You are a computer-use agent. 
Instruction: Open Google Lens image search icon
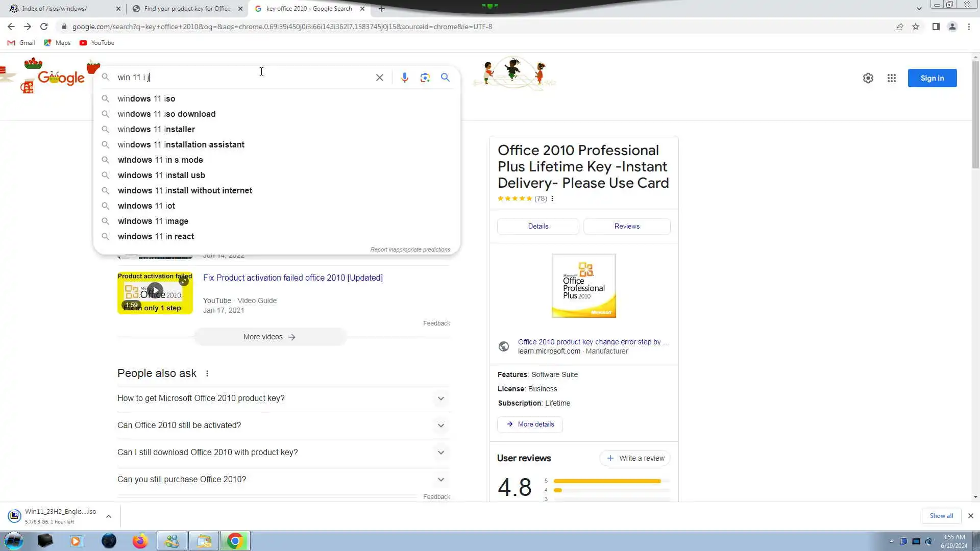[x=425, y=78]
